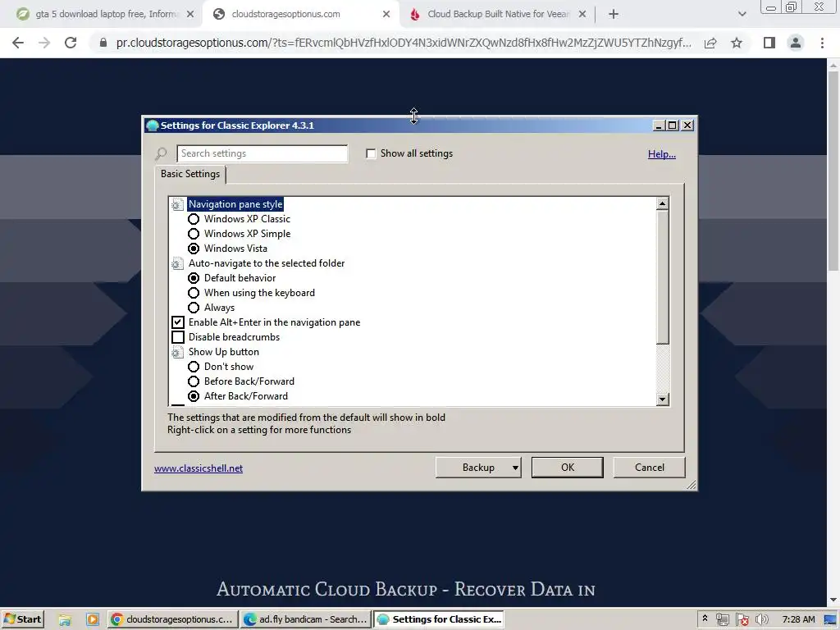Switch to the Basic Settings tab

[x=190, y=174]
